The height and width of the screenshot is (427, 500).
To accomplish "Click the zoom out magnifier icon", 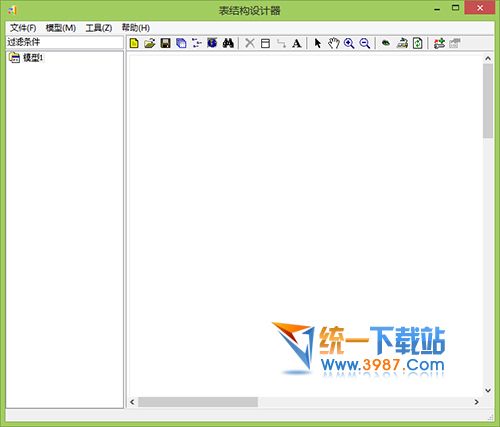I will click(x=365, y=43).
